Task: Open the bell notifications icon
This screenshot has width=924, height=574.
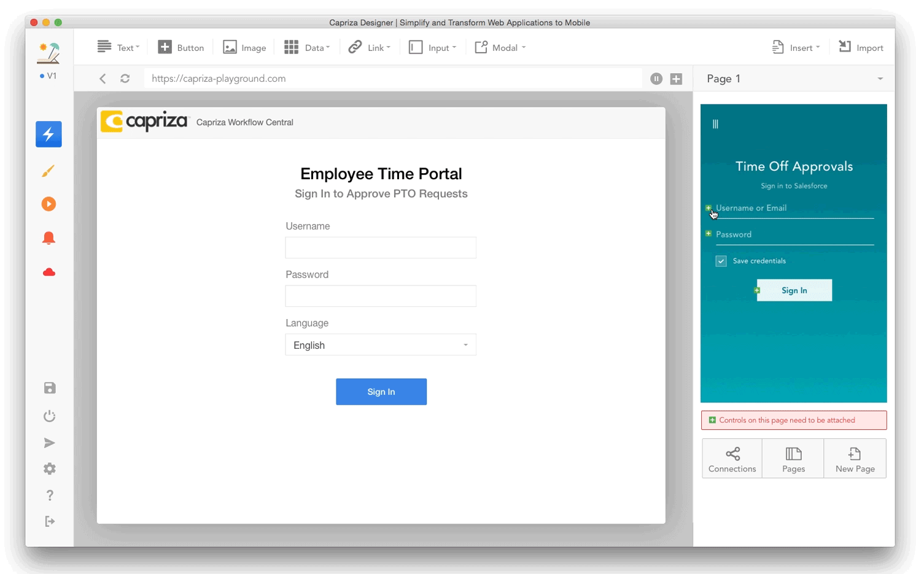Action: 49,238
